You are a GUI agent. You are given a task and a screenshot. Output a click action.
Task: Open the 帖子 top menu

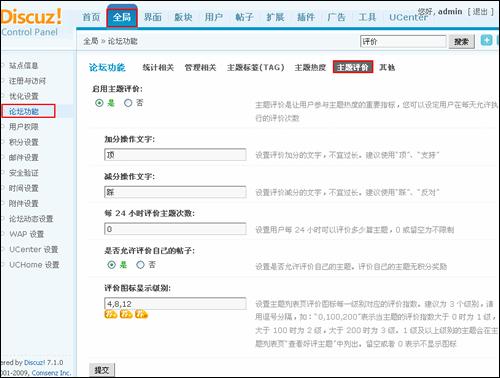(245, 17)
